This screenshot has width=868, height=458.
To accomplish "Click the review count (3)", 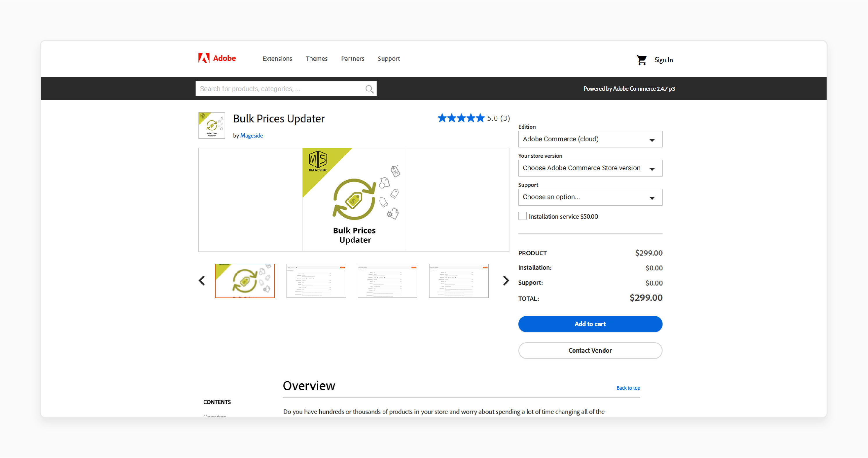I will pyautogui.click(x=505, y=118).
